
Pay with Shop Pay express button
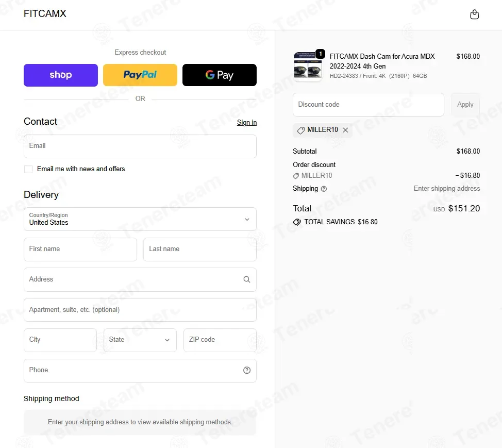(60, 75)
